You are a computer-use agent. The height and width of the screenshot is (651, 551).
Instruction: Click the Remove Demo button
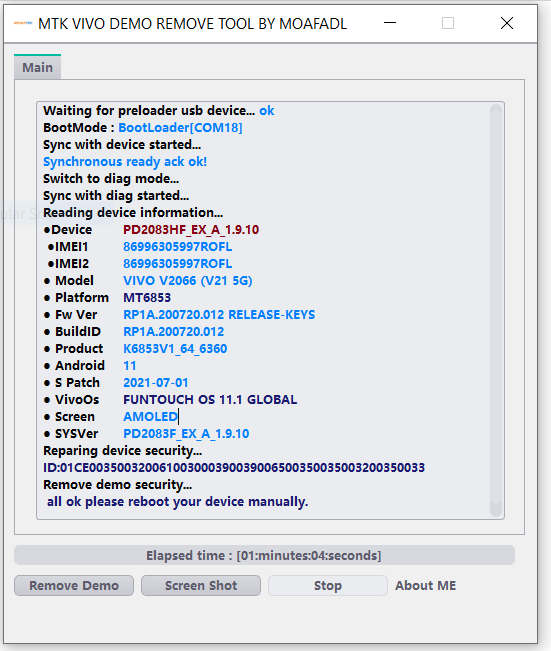[x=74, y=585]
